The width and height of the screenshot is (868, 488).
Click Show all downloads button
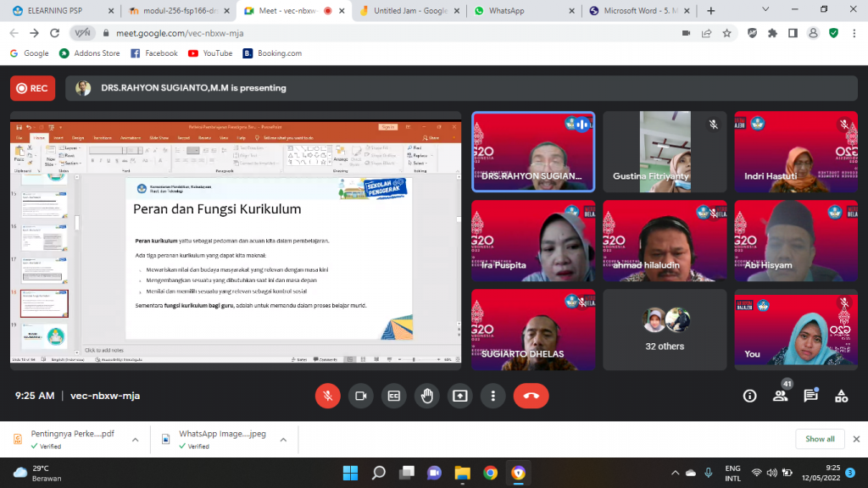[819, 439]
